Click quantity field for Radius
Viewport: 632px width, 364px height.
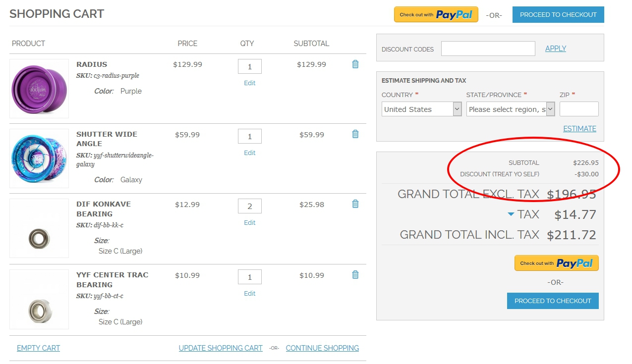click(x=250, y=66)
